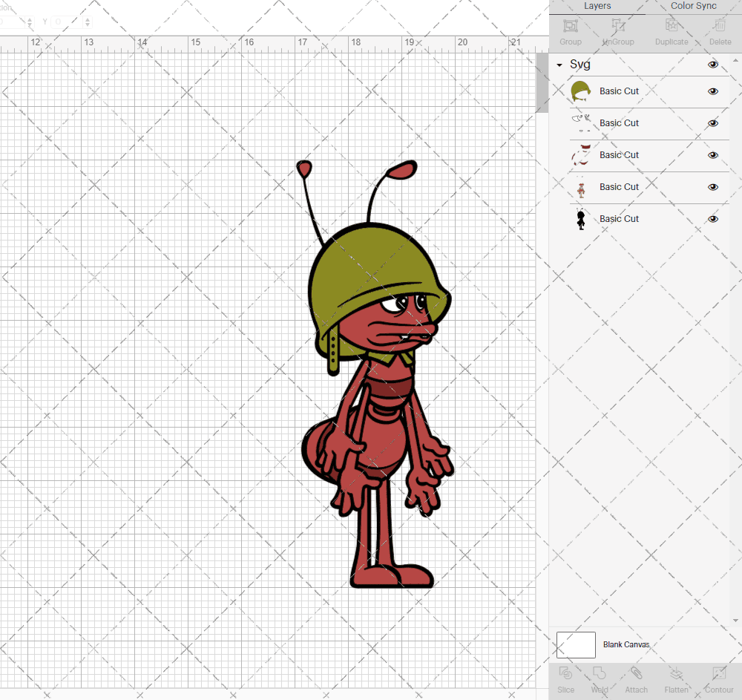Switch to the Color Sync tab
The width and height of the screenshot is (742, 700).
[693, 6]
